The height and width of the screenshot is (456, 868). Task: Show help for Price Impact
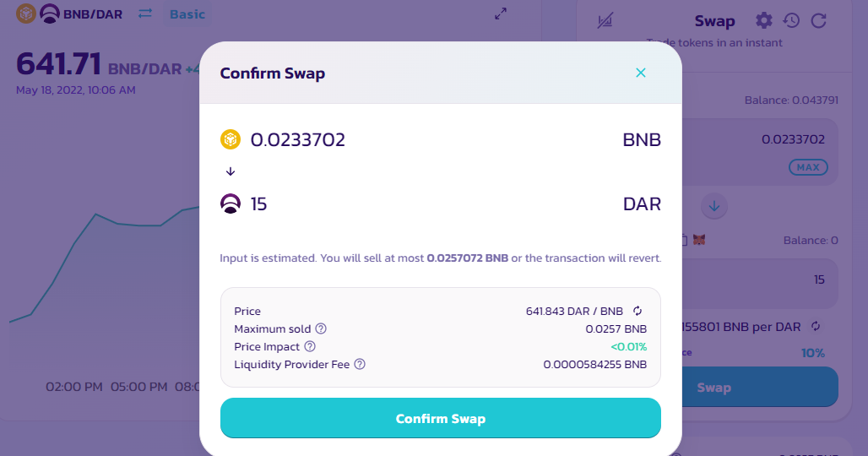tap(309, 346)
